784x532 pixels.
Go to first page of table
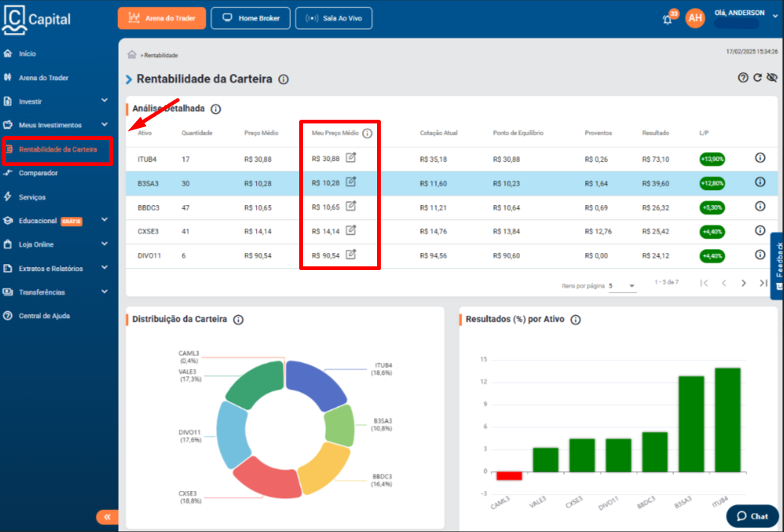pos(704,283)
